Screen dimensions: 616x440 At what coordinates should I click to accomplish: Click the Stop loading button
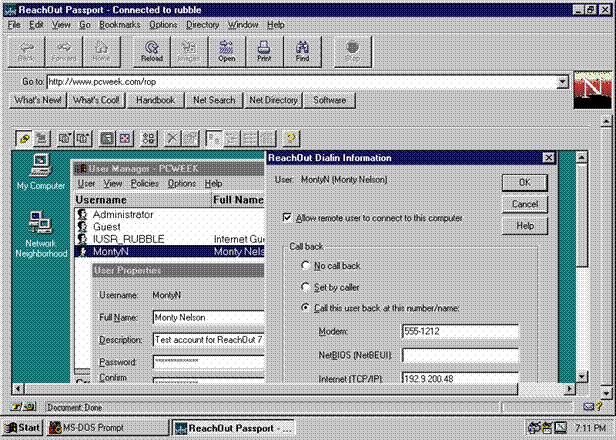352,51
